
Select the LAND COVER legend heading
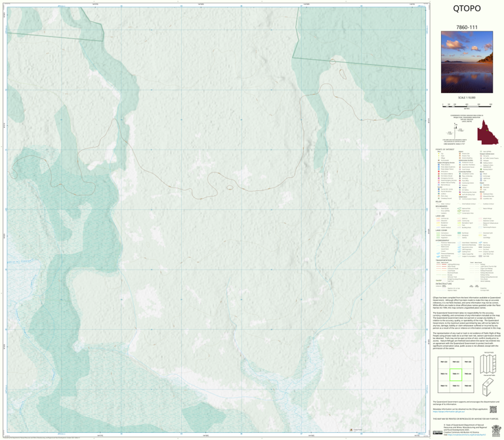(441, 230)
